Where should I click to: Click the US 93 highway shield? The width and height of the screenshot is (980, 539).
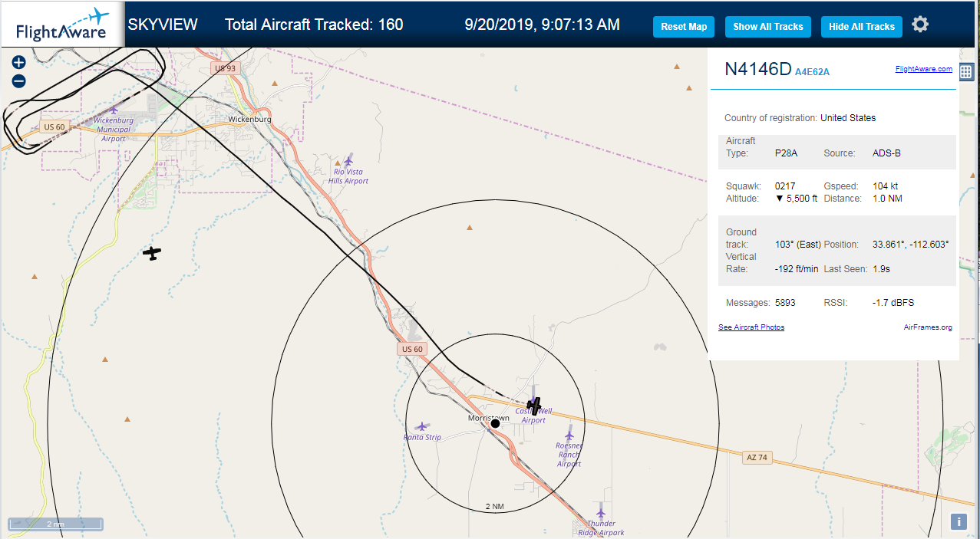click(x=226, y=68)
